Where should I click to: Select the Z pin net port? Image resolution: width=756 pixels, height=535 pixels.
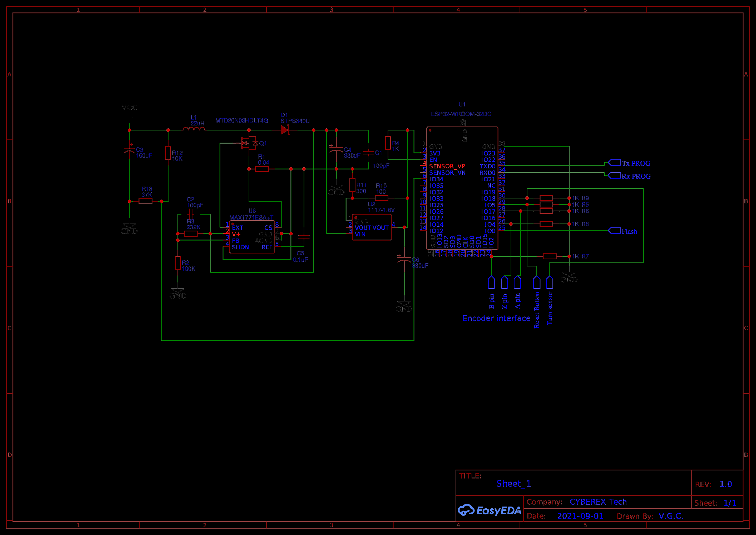[505, 283]
